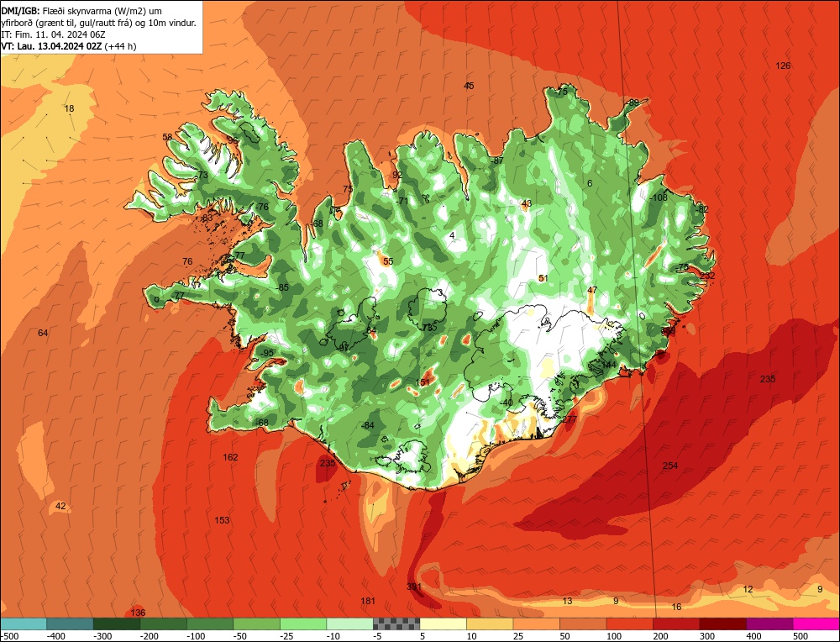This screenshot has width=840, height=642.
Task: Click the map value '-144' in the southeast
Action: pos(607,365)
